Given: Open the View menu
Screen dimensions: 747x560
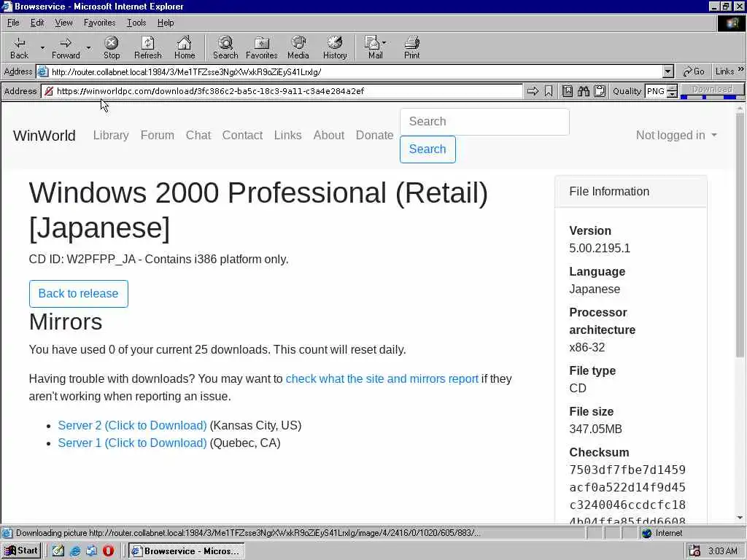Looking at the screenshot, I should tap(63, 23).
